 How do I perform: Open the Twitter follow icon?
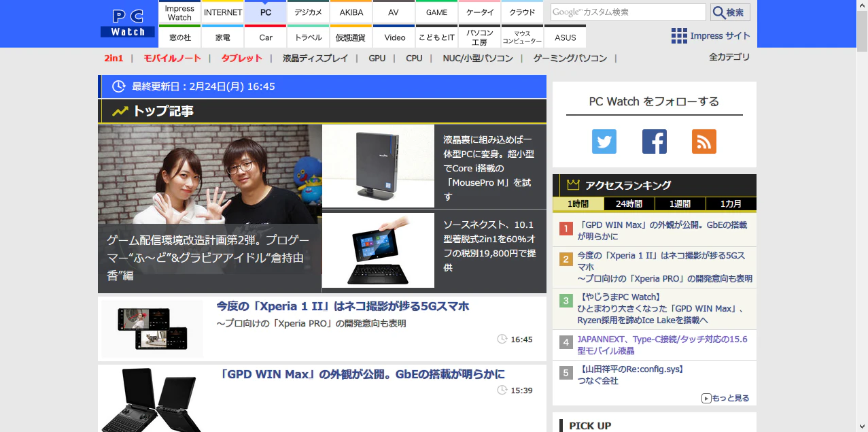coord(604,142)
